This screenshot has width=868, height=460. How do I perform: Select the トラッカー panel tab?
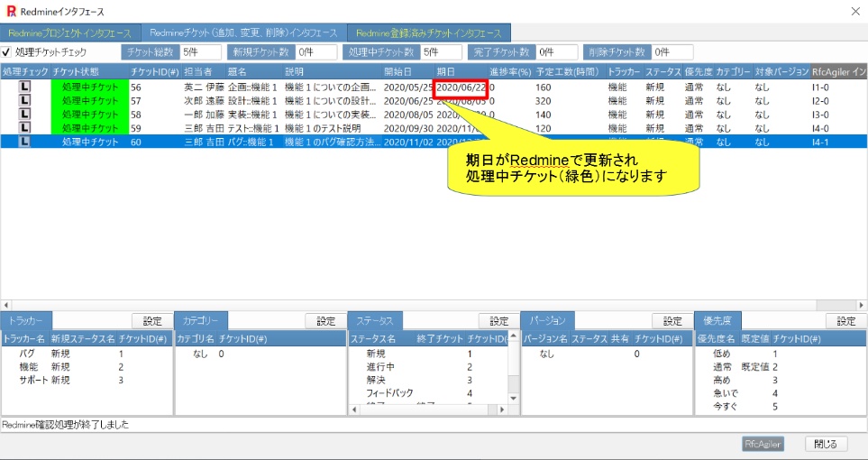pos(26,321)
